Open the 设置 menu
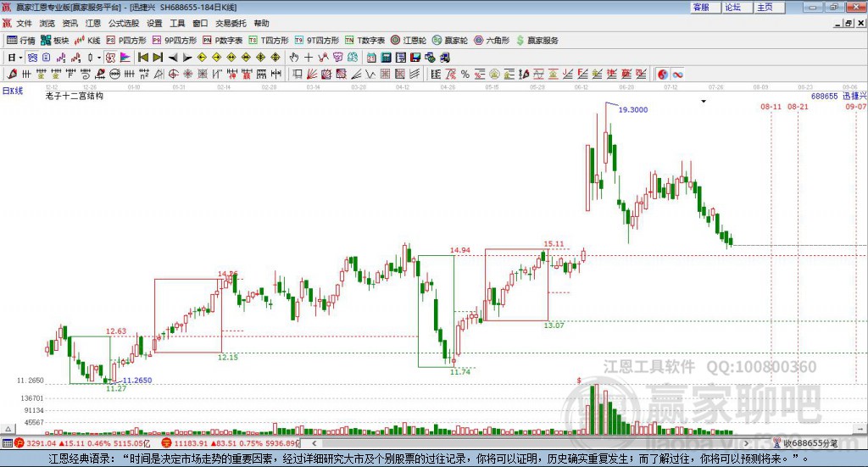Viewport: 868px width, 467px height. tap(154, 23)
